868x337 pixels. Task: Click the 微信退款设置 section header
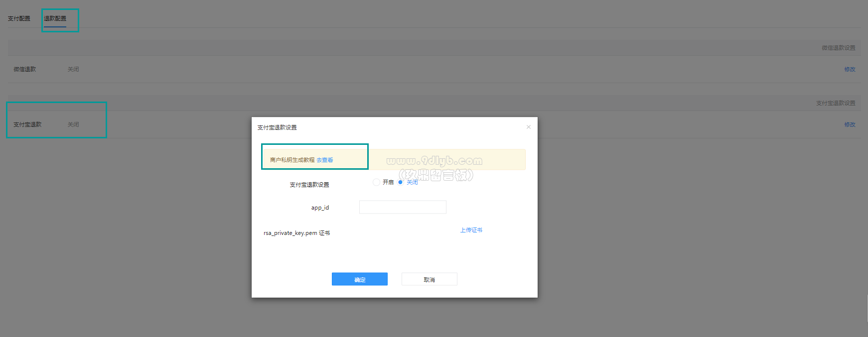click(x=839, y=48)
